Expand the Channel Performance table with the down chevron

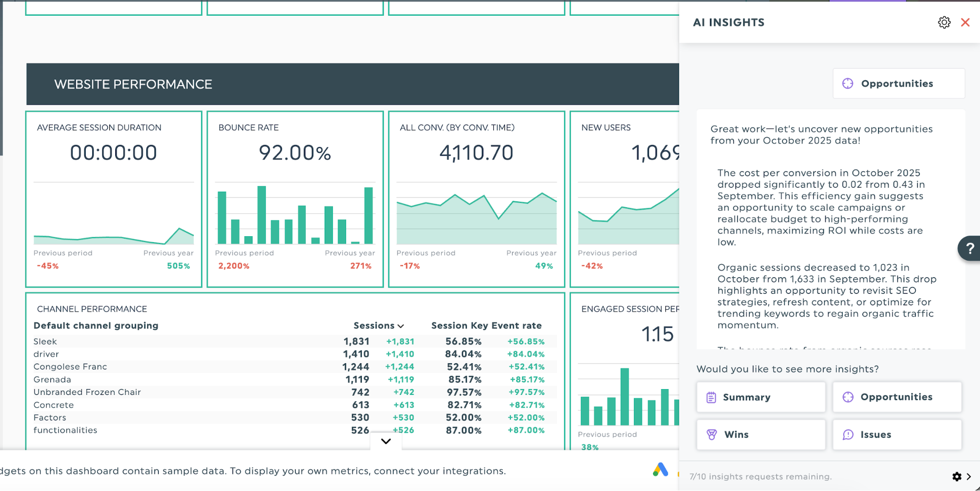click(385, 441)
